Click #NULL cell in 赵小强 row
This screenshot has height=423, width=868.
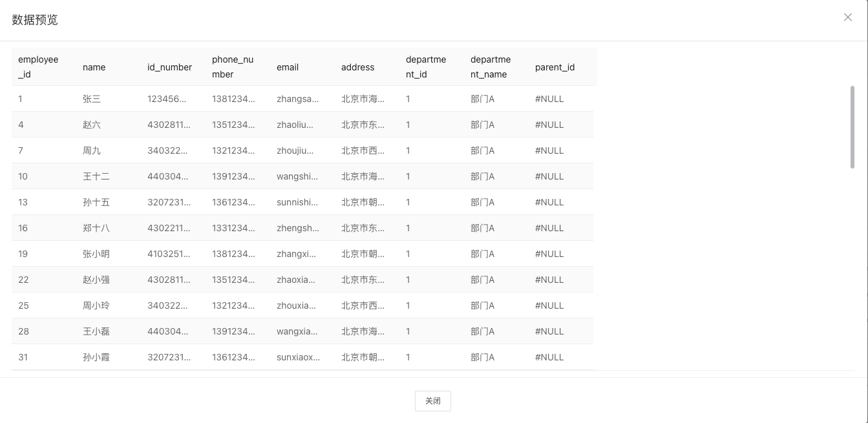(x=549, y=280)
